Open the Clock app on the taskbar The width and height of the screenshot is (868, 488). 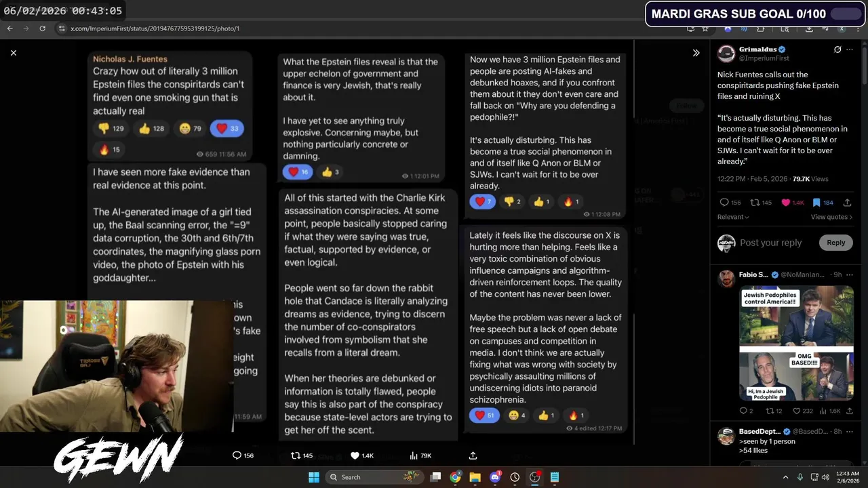(515, 477)
